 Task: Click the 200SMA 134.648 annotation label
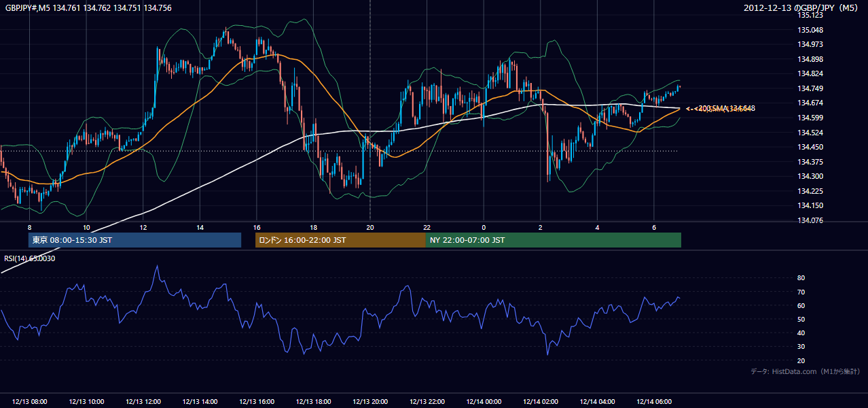point(725,108)
